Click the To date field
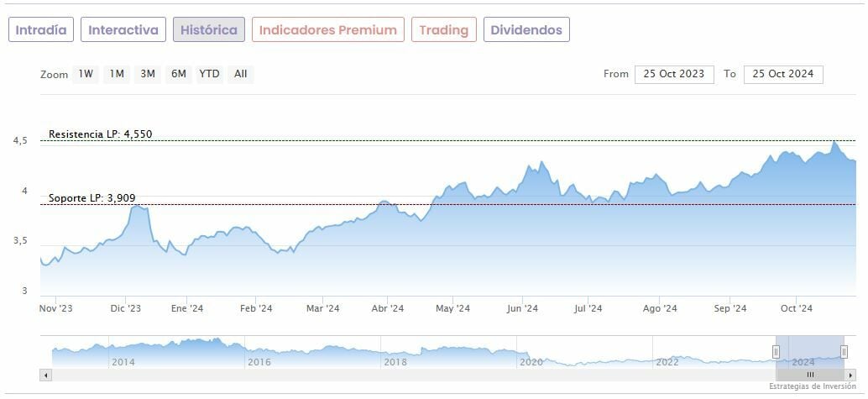Screen dimensions: 868x399 pos(783,74)
